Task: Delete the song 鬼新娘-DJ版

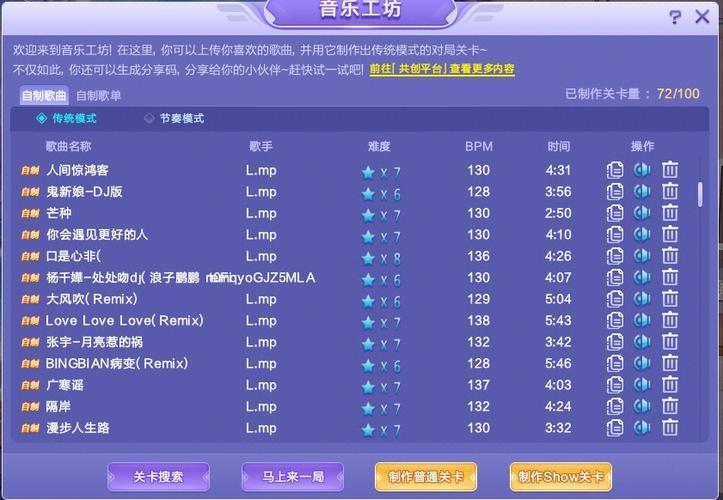Action: [x=670, y=191]
